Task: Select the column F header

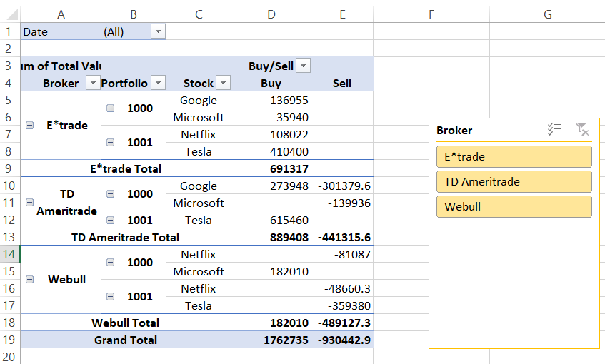Action: point(431,14)
